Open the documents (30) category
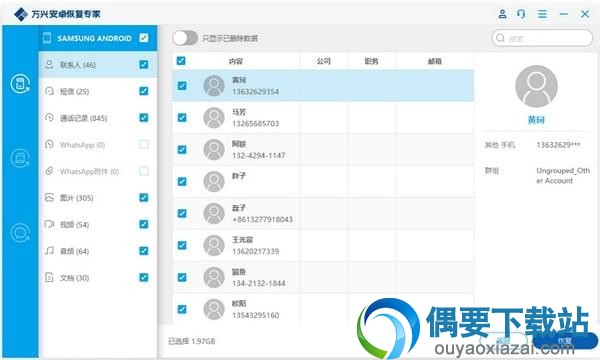 point(98,277)
